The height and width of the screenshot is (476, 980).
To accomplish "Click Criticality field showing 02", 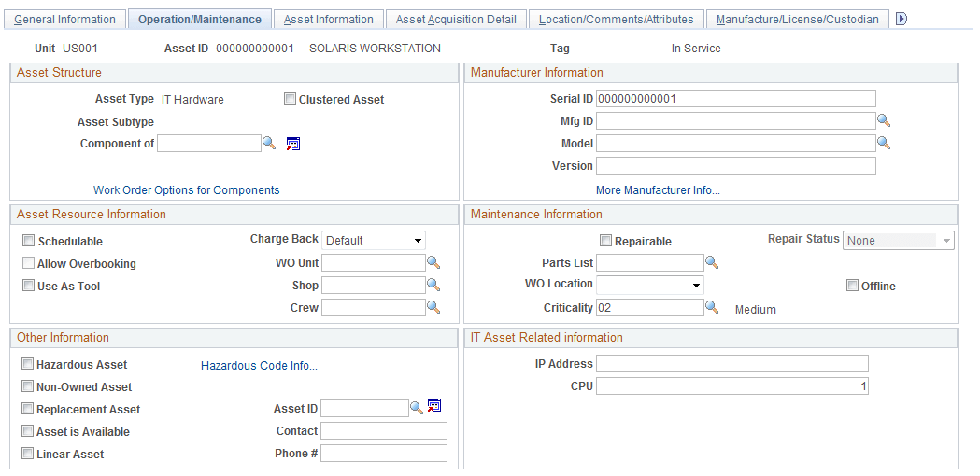I will pyautogui.click(x=650, y=307).
